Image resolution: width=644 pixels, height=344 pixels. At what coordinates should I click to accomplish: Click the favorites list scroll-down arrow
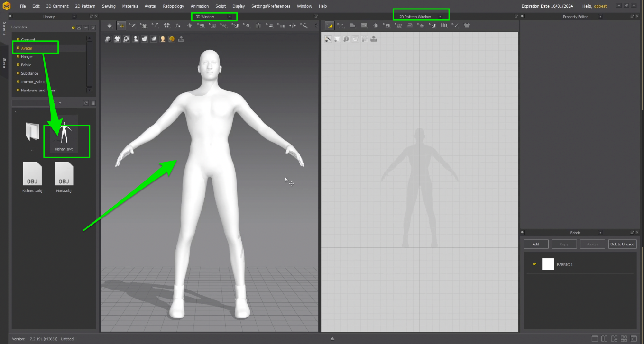click(x=89, y=89)
